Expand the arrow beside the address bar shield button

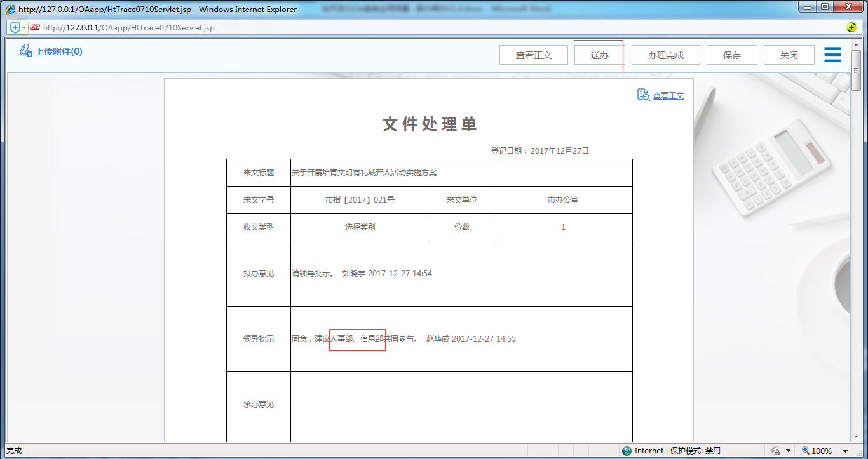pyautogui.click(x=24, y=28)
